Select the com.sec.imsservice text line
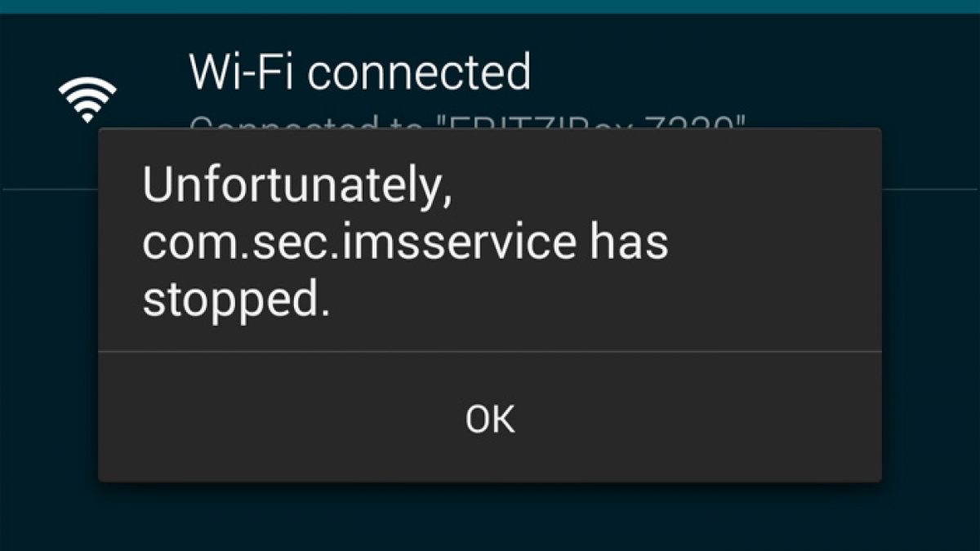Image resolution: width=980 pixels, height=551 pixels. [x=405, y=242]
